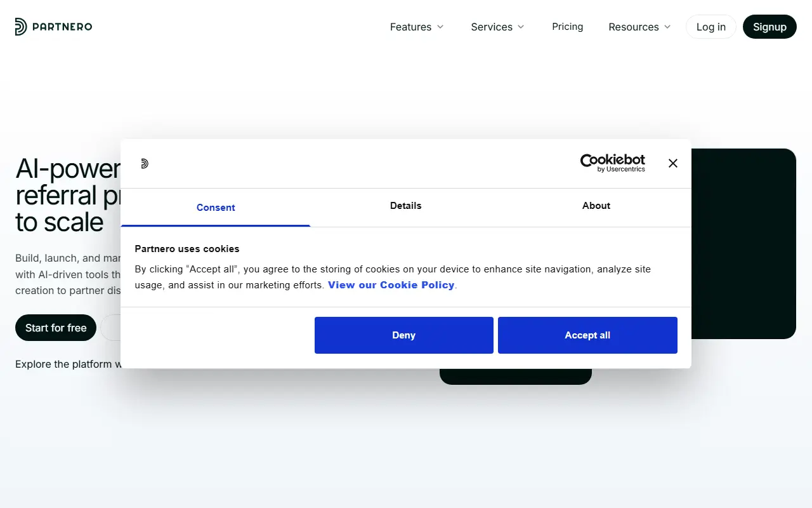The height and width of the screenshot is (508, 812).
Task: Click the Partnero icon in cookie dialog
Action: click(x=145, y=164)
